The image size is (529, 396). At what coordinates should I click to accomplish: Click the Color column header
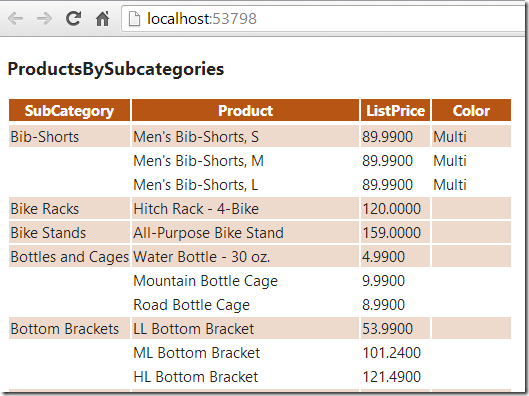(471, 110)
